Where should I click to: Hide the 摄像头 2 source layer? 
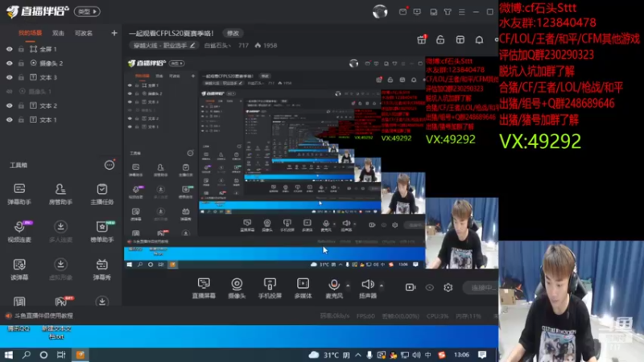pyautogui.click(x=10, y=64)
